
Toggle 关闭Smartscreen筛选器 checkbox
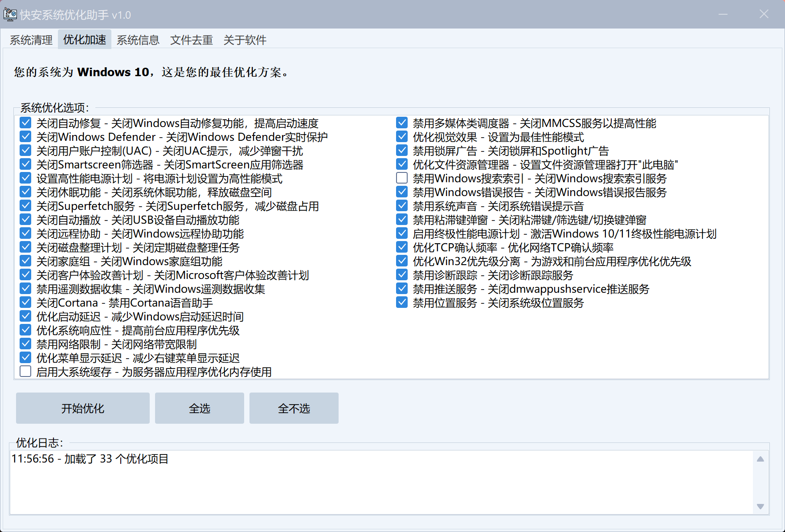[26, 164]
